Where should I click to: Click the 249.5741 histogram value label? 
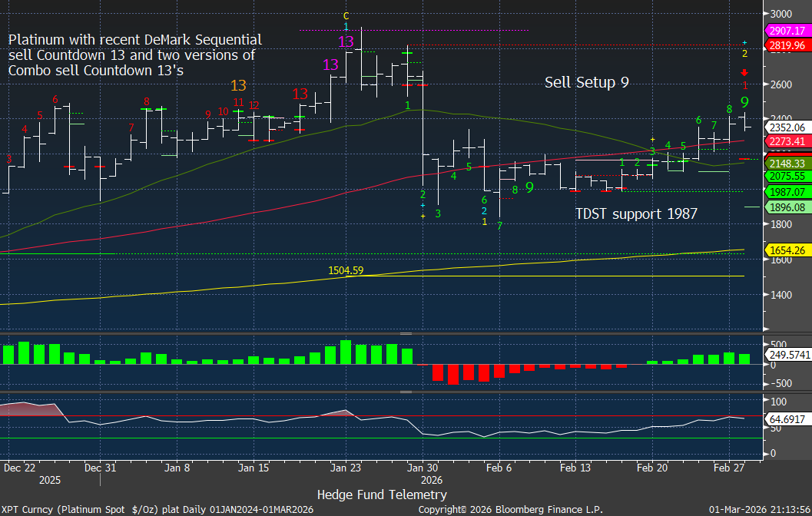(787, 354)
